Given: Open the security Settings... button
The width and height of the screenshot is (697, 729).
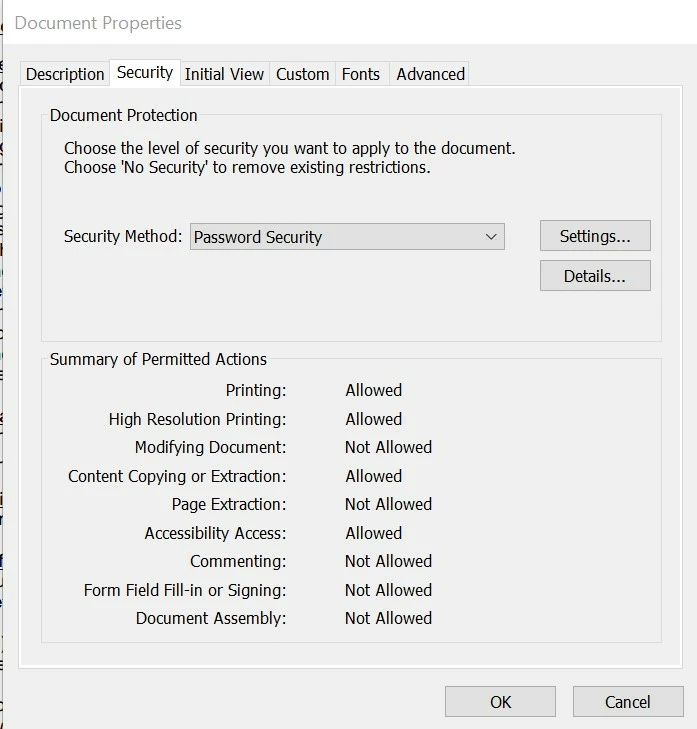Looking at the screenshot, I should (595, 236).
